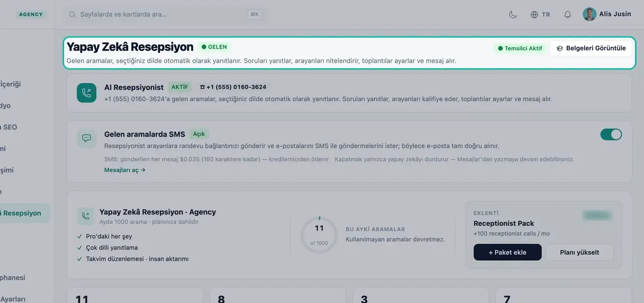644x303 pixels.
Task: Click 'Takvim düzenlemesi · insan aktarımı' line
Action: (x=133, y=259)
